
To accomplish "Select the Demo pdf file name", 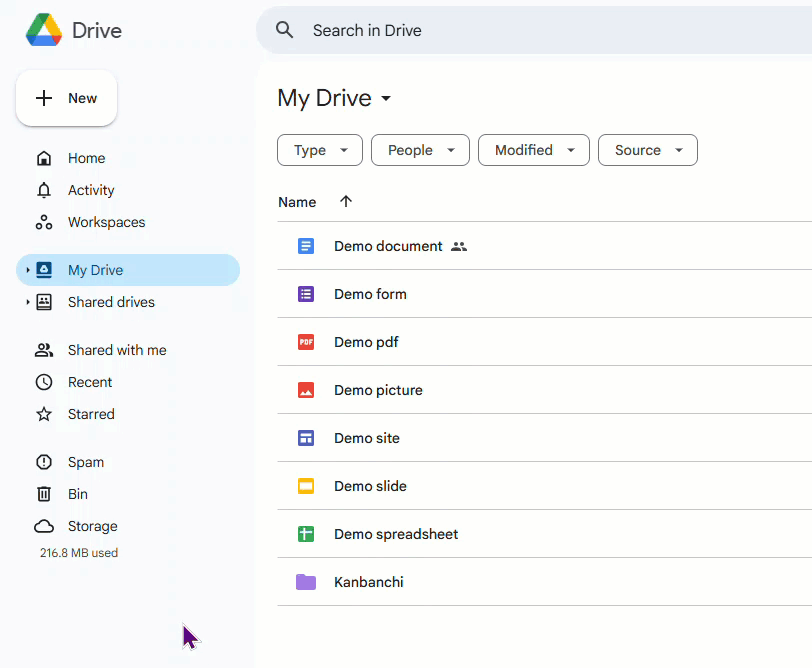I will point(366,342).
